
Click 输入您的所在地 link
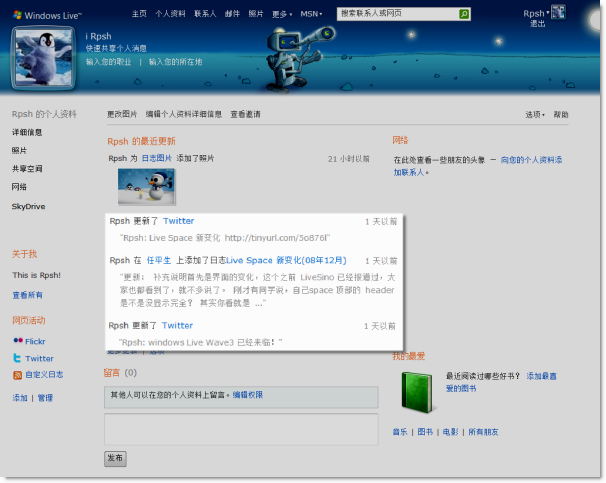pos(175,62)
